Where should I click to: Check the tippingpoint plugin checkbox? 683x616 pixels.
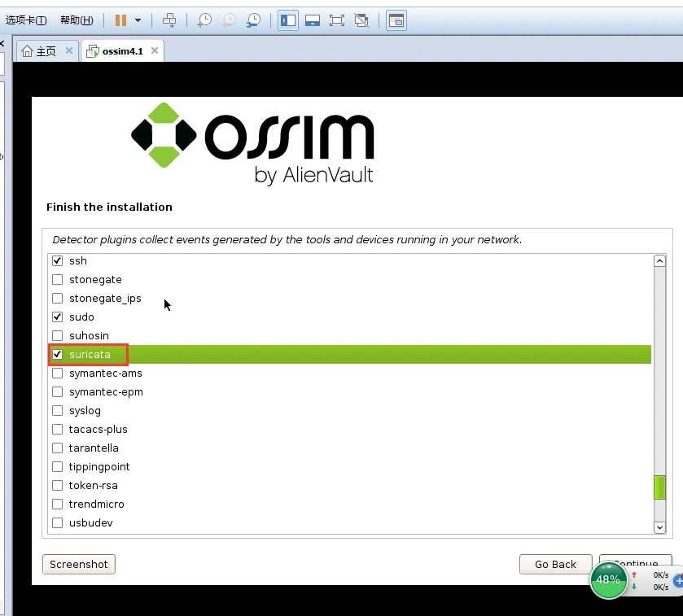58,467
